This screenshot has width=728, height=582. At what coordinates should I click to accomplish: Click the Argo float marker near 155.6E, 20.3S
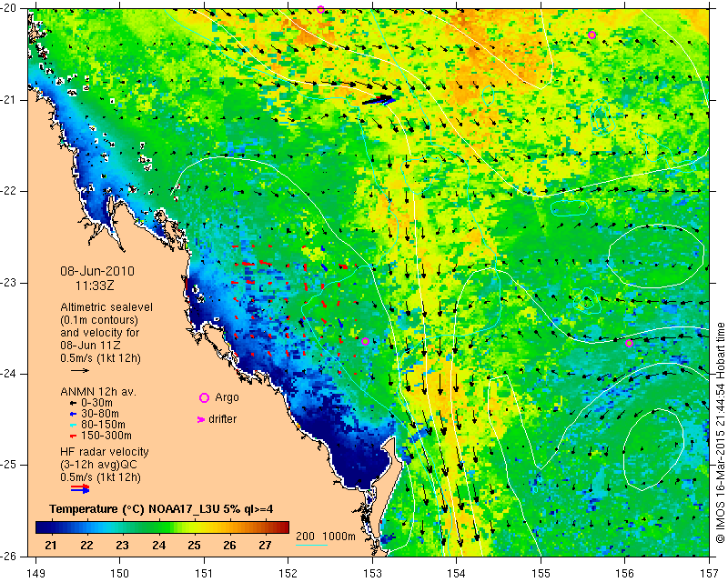591,35
